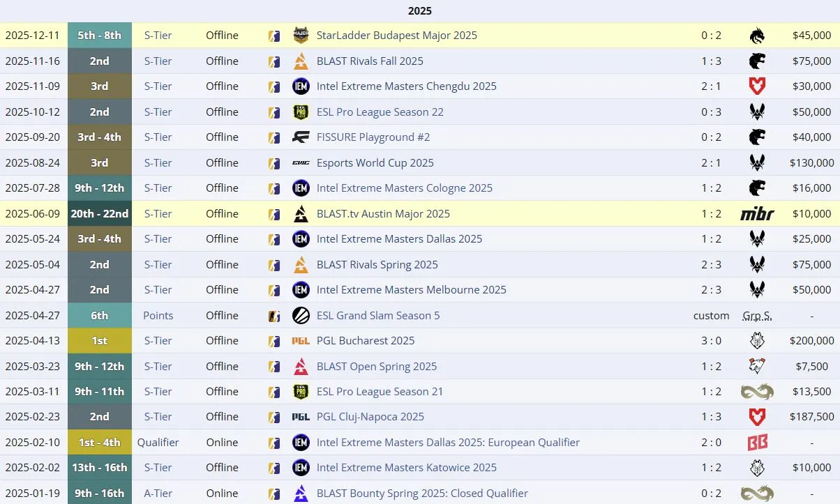Click the 'A-Tier' tier cell
The height and width of the screenshot is (504, 840).
point(158,494)
